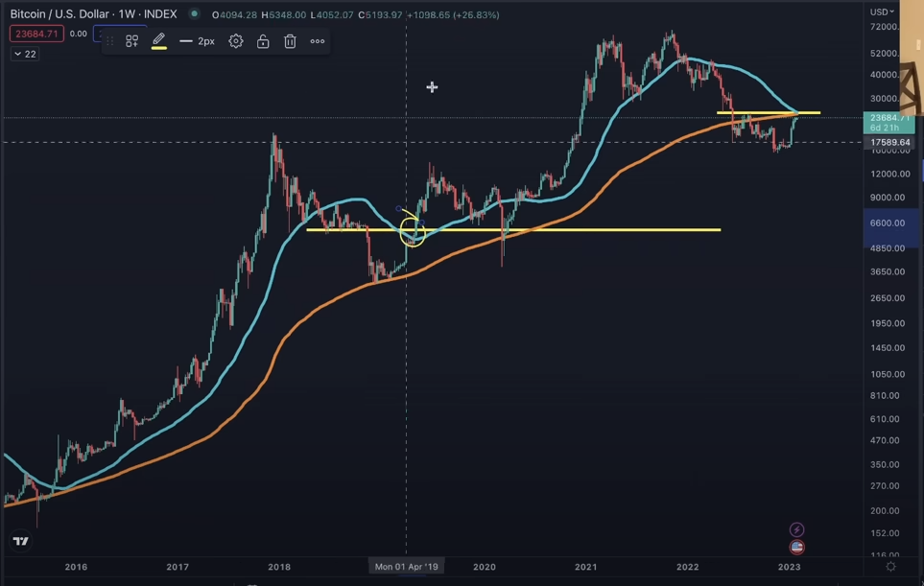Click the 350.00 price axis label
Viewport: 924px width, 586px height.
pos(885,465)
